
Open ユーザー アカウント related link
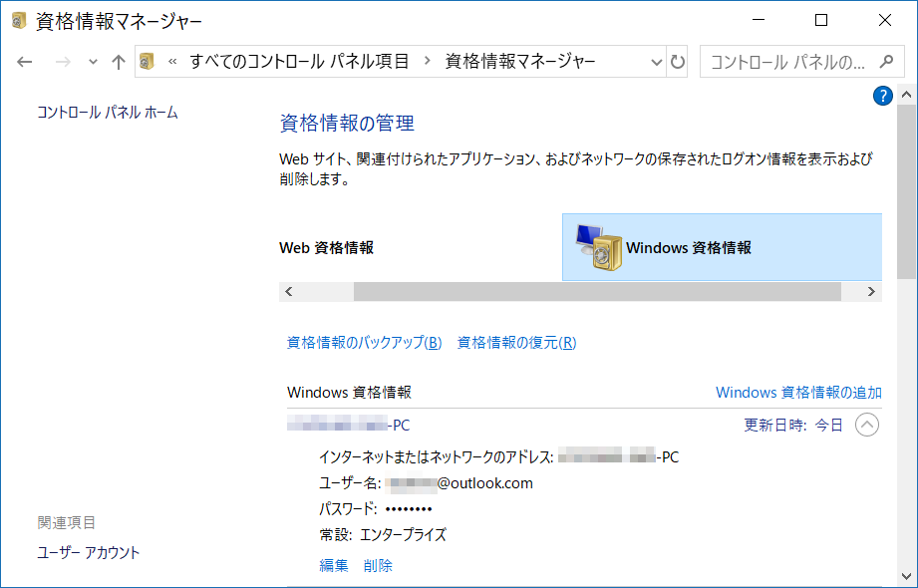pos(89,552)
